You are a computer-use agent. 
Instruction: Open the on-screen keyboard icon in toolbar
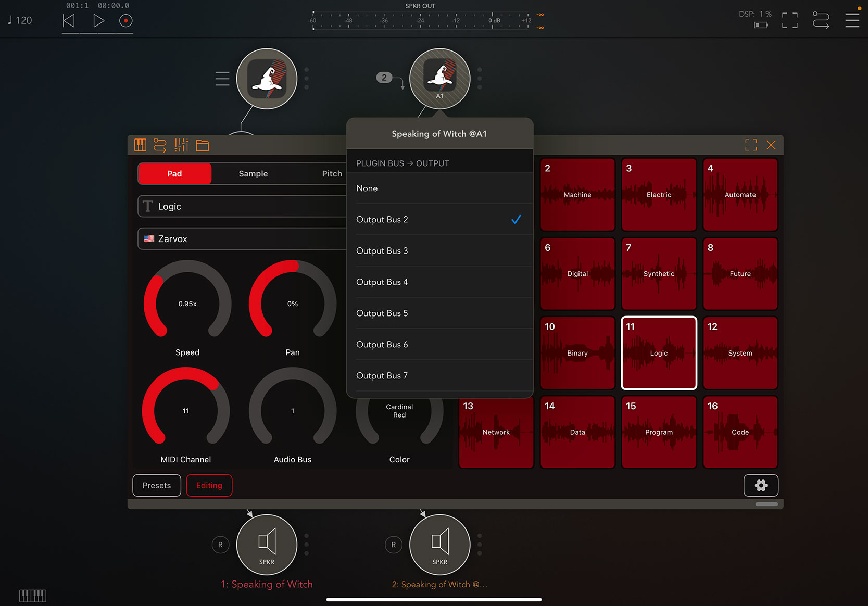(141, 145)
